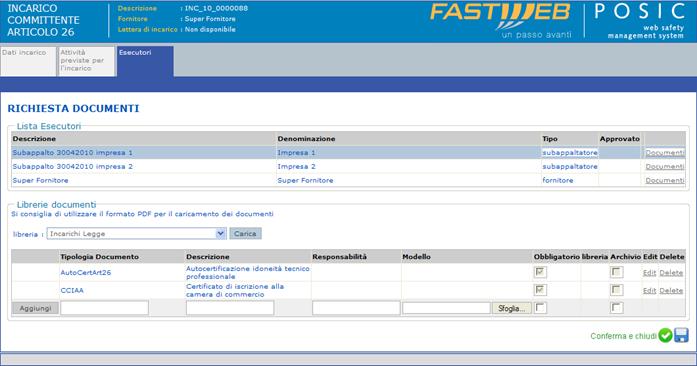Click INC_10_0000088 description value in header

pyautogui.click(x=216, y=8)
